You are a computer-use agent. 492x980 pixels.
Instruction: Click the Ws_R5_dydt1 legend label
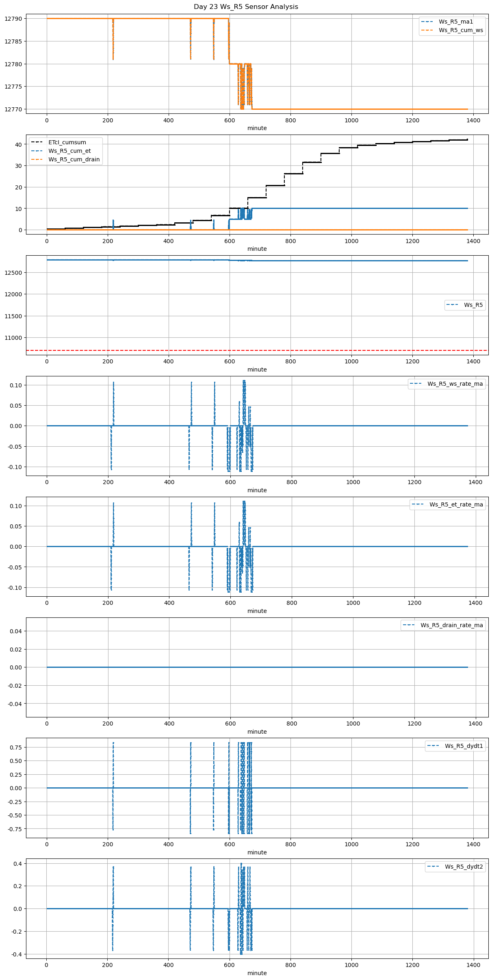point(464,746)
